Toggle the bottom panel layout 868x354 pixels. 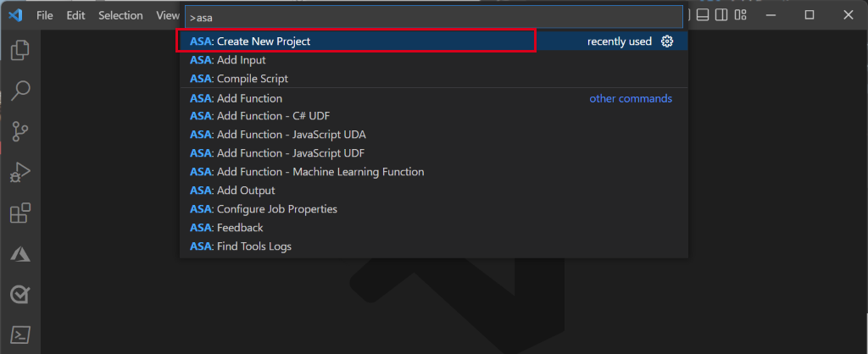[x=702, y=15]
